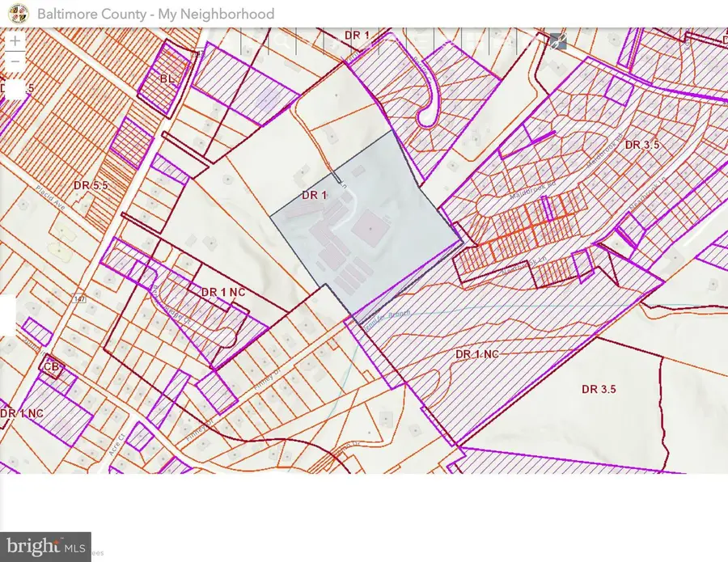This screenshot has height=562, width=728.
Task: Expand the white collapsed panel on the left edge
Action: 7,315
